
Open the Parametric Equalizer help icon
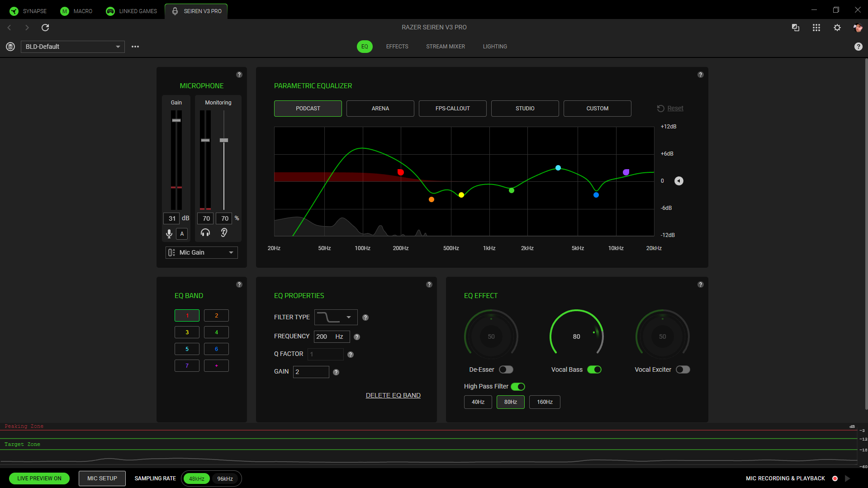click(x=701, y=75)
